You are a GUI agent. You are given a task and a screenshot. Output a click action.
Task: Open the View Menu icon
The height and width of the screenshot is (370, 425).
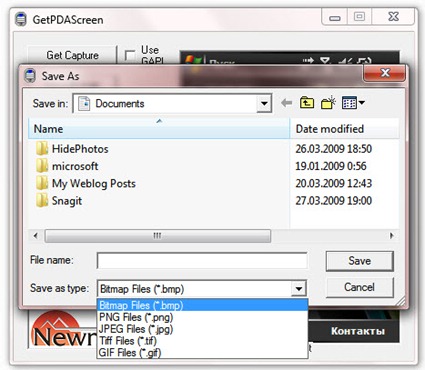(x=353, y=103)
